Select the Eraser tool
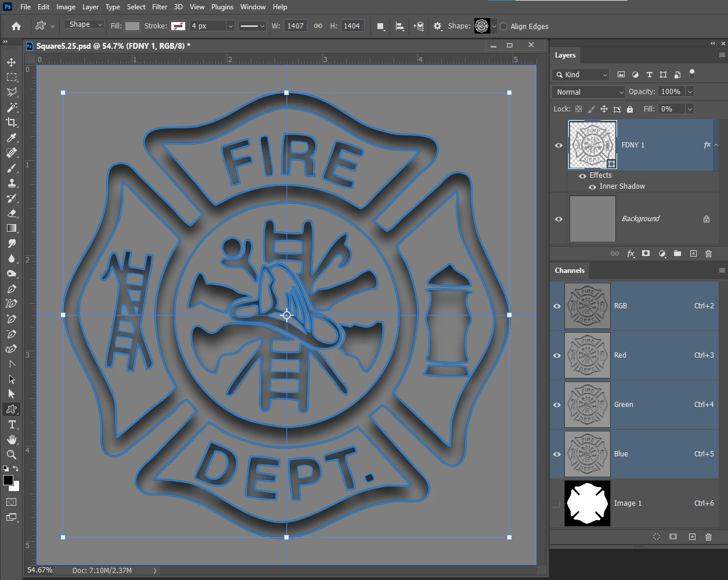Screen dimensions: 728x580 11,213
